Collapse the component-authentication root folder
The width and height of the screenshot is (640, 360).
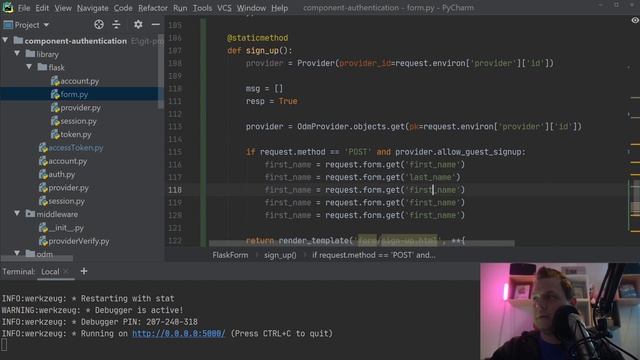tap(5, 40)
